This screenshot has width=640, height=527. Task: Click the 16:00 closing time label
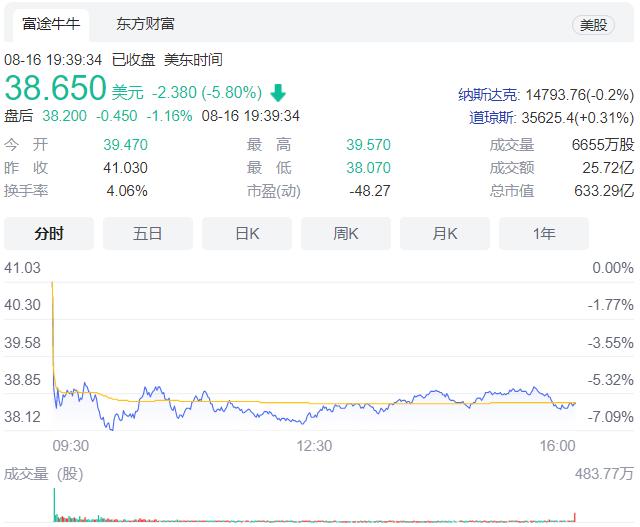[557, 446]
